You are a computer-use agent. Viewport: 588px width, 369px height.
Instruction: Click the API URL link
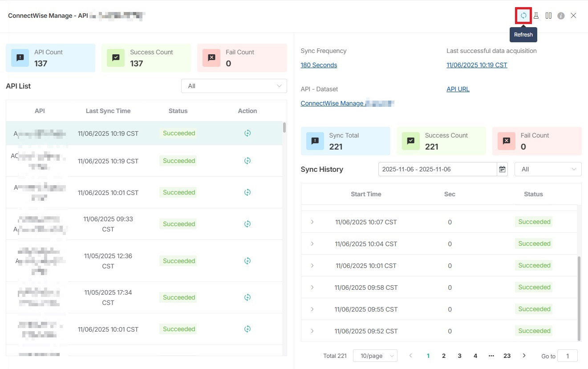[458, 89]
